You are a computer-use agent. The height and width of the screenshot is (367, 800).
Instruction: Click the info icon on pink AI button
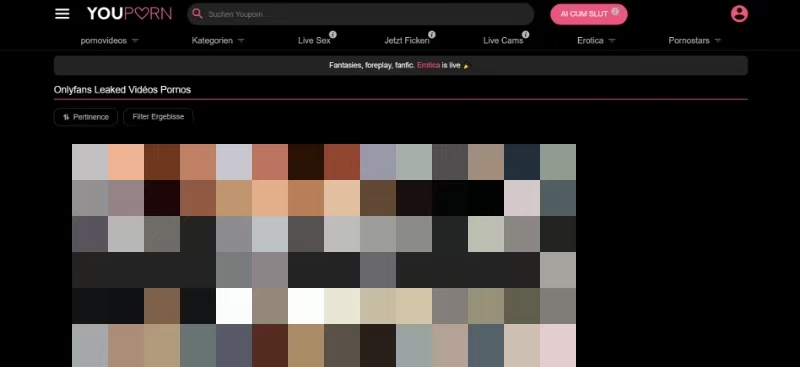(615, 11)
